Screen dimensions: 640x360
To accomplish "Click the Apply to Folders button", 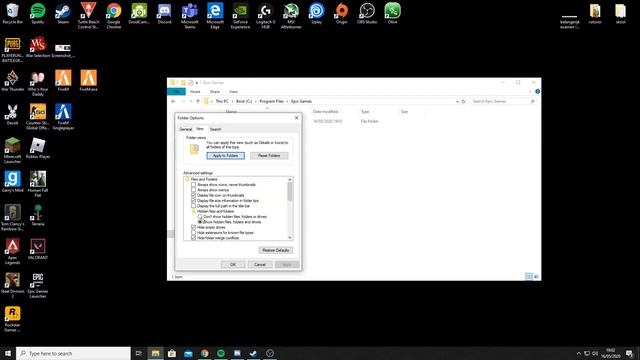I will (x=225, y=156).
